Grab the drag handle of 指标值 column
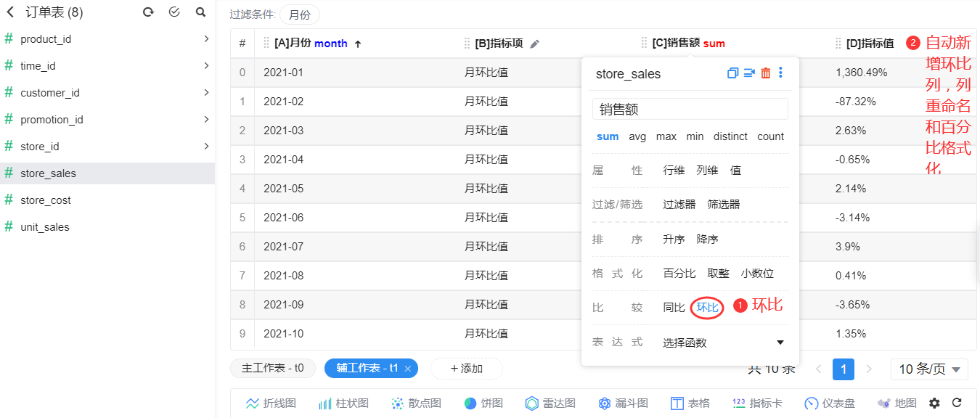 838,44
